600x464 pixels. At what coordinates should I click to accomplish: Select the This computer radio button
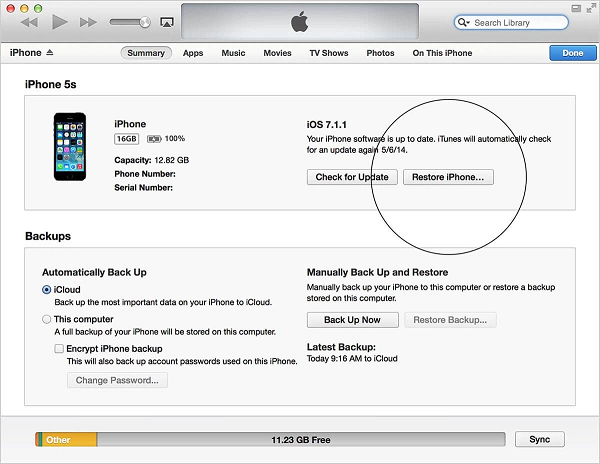tap(47, 319)
